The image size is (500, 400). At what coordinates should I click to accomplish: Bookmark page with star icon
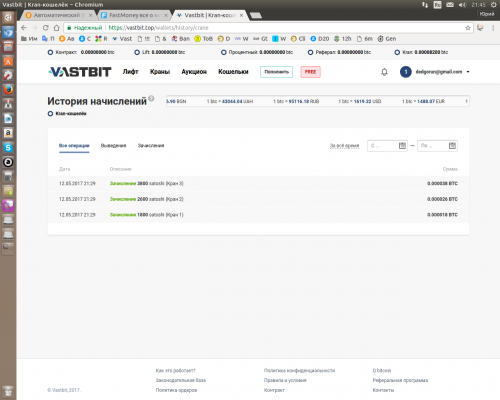point(468,28)
